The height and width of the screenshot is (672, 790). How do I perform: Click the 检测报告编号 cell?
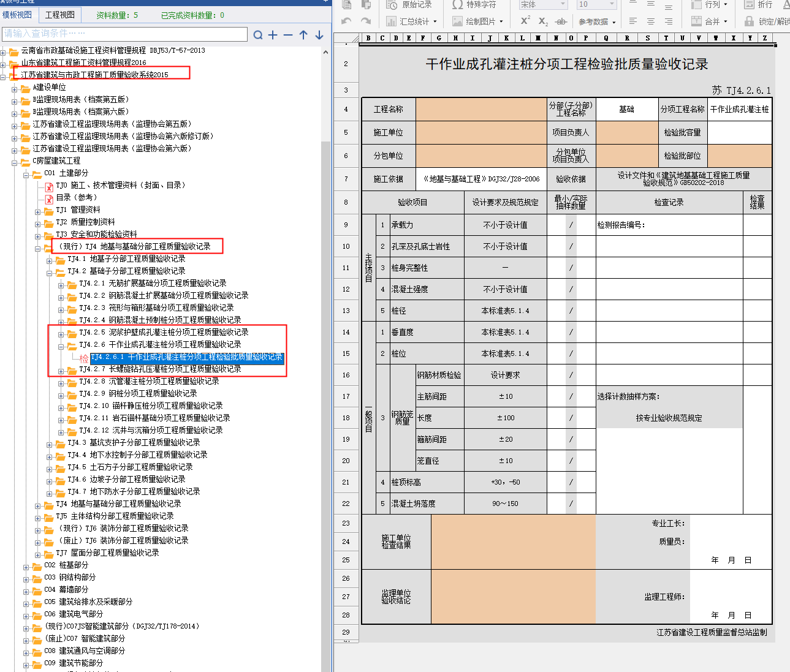pyautogui.click(x=669, y=225)
